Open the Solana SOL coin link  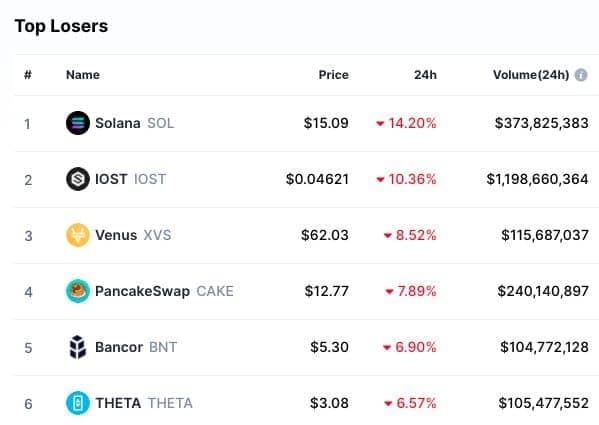[x=134, y=123]
